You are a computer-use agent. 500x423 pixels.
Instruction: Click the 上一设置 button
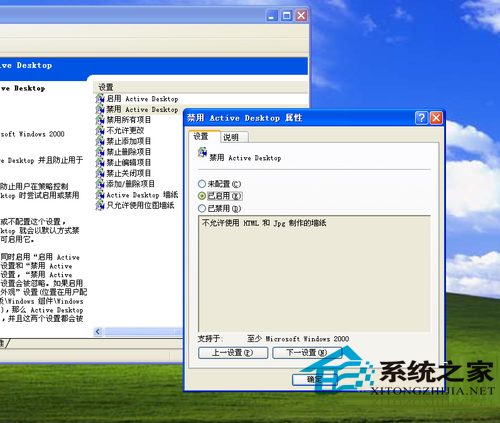[x=233, y=353]
